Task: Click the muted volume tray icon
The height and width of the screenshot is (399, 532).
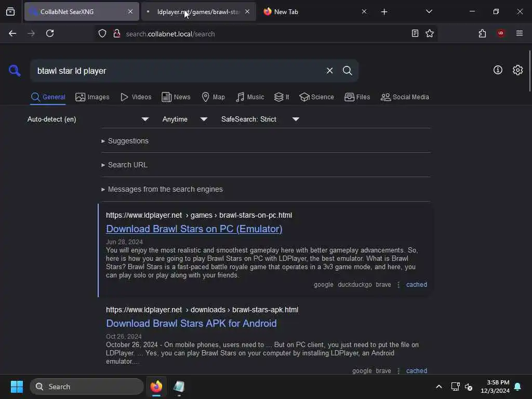Action: 469,387
